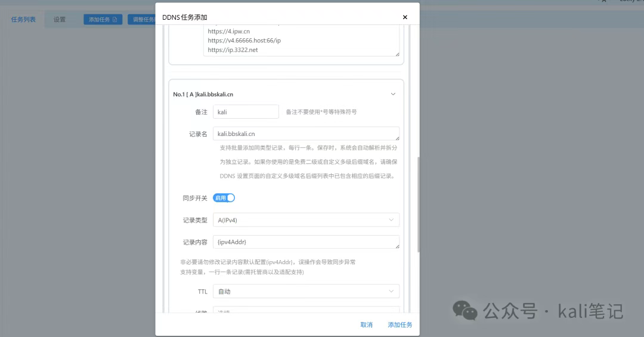Click the 调整任务 button behind the dialog
Image resolution: width=644 pixels, height=337 pixels.
[x=142, y=19]
